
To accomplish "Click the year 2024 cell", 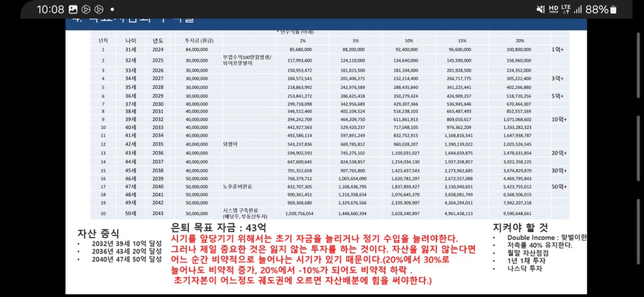I will (158, 49).
